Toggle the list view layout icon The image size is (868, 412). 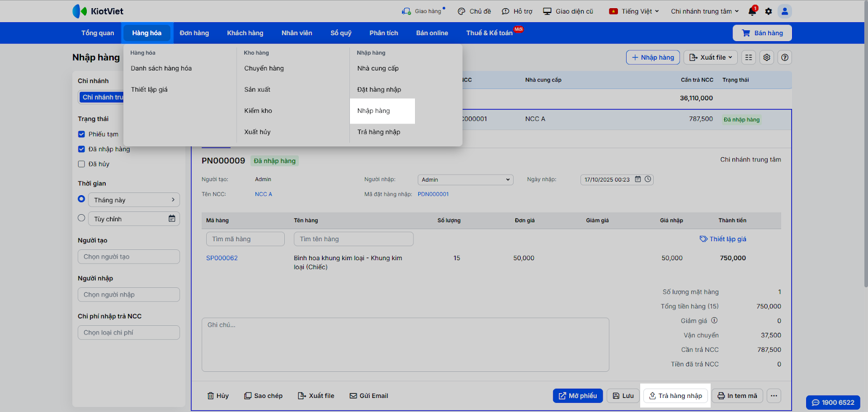click(749, 57)
